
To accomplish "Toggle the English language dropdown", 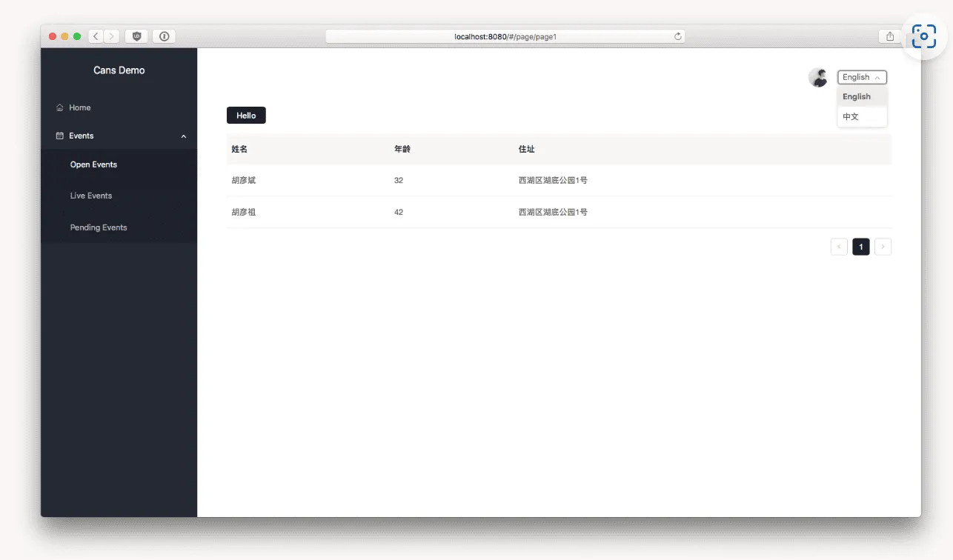I will point(862,78).
